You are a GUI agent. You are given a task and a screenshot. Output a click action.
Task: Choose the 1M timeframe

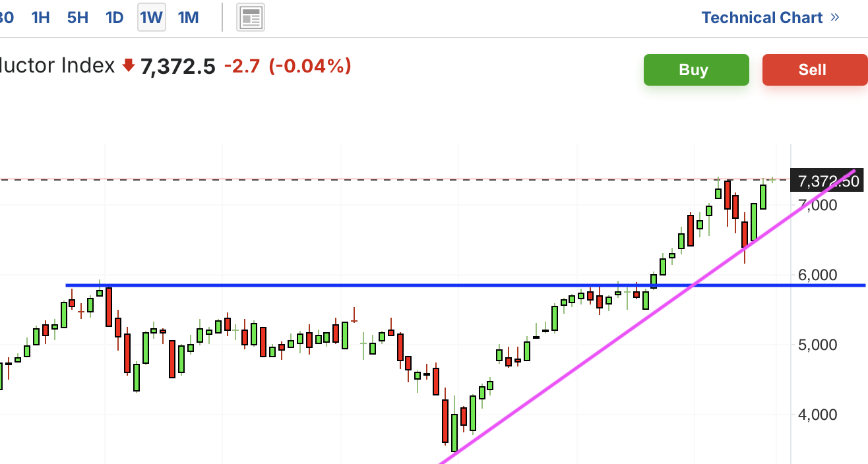189,17
